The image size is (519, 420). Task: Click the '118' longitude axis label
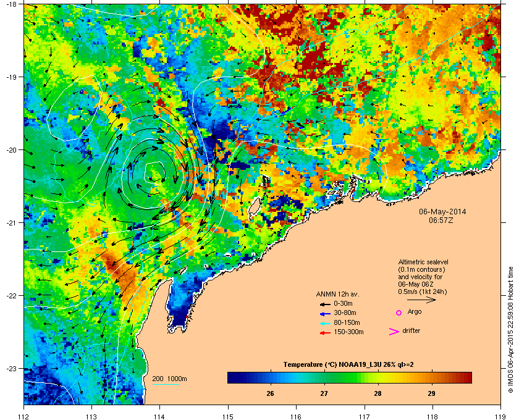pos(432,416)
